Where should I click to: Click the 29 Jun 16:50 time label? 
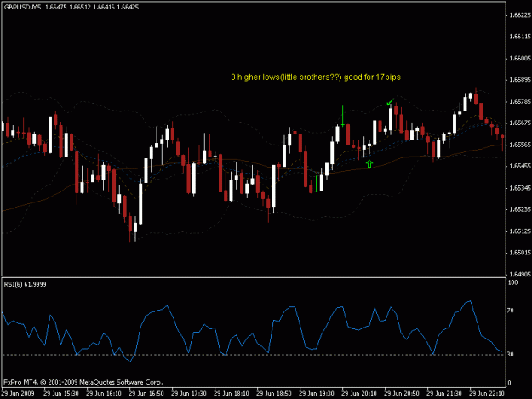point(146,394)
